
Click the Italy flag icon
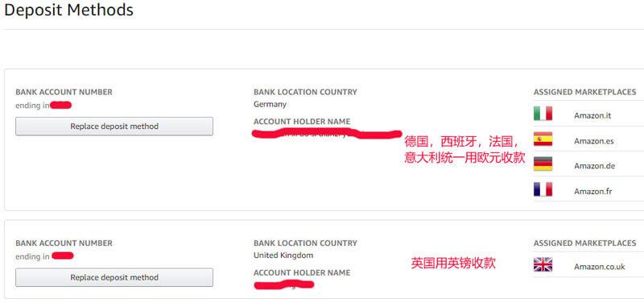[543, 114]
